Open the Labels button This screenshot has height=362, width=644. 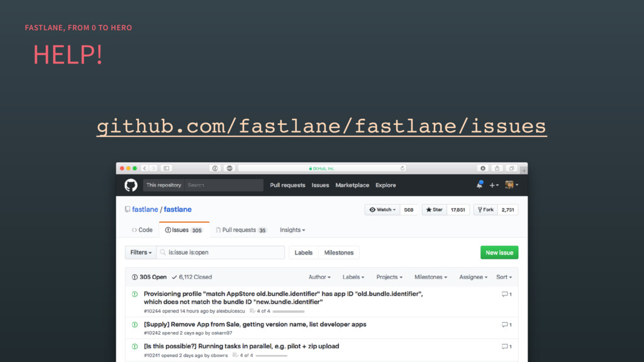(x=304, y=253)
